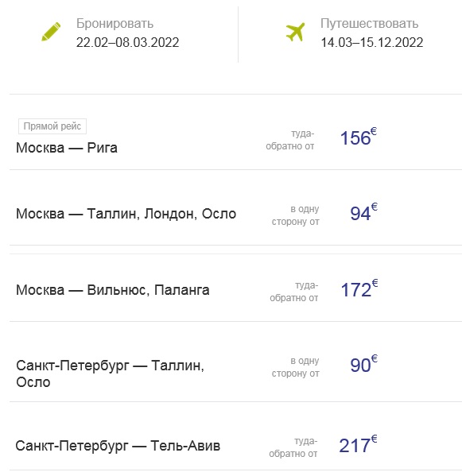
Task: Click туда-обратно label beside Рига price
Action: pos(289,140)
